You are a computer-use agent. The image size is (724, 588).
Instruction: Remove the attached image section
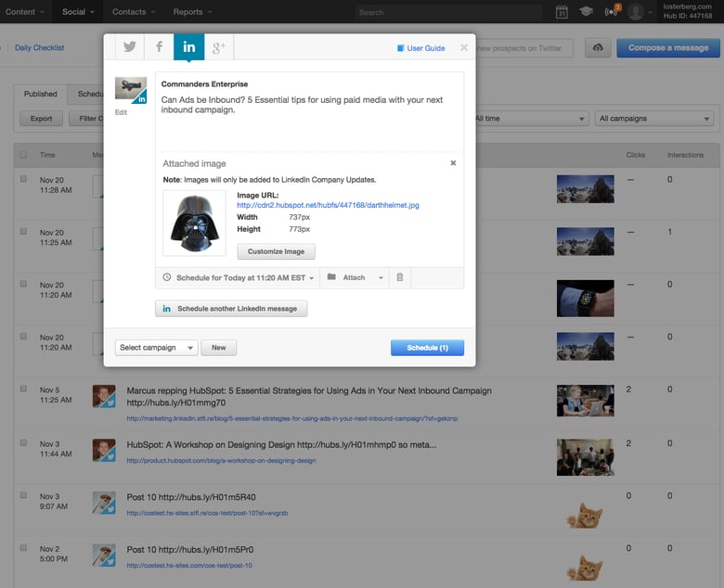[x=453, y=163]
